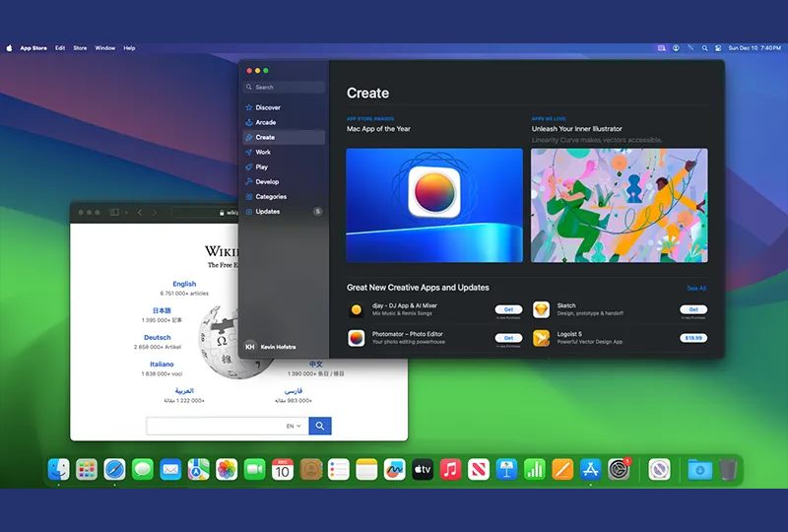Open FaceTime from the Dock
788x532 pixels.
(255, 470)
